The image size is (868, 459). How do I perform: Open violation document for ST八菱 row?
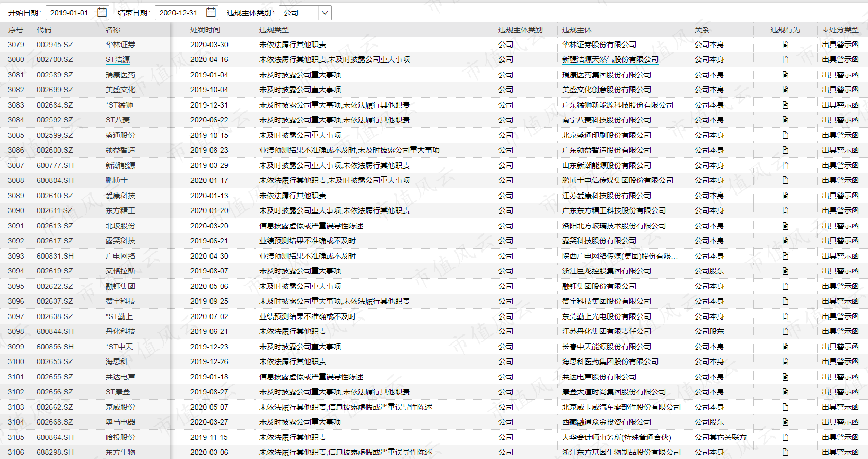(x=785, y=120)
